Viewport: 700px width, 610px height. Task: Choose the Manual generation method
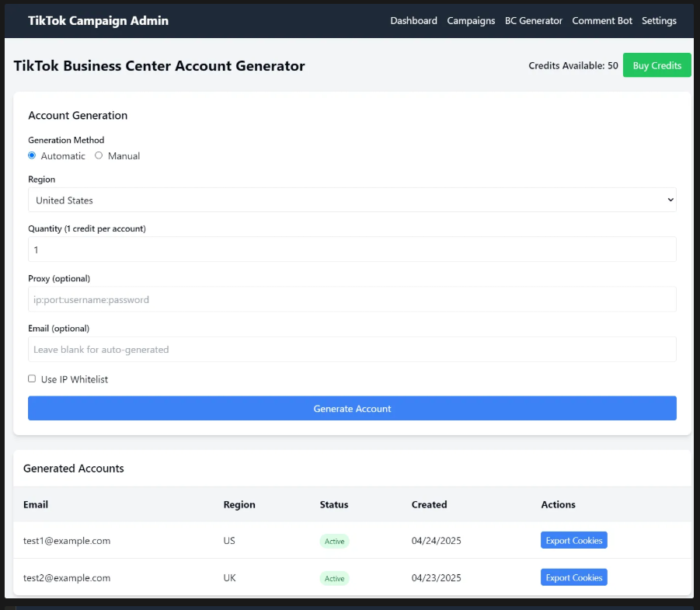click(99, 155)
